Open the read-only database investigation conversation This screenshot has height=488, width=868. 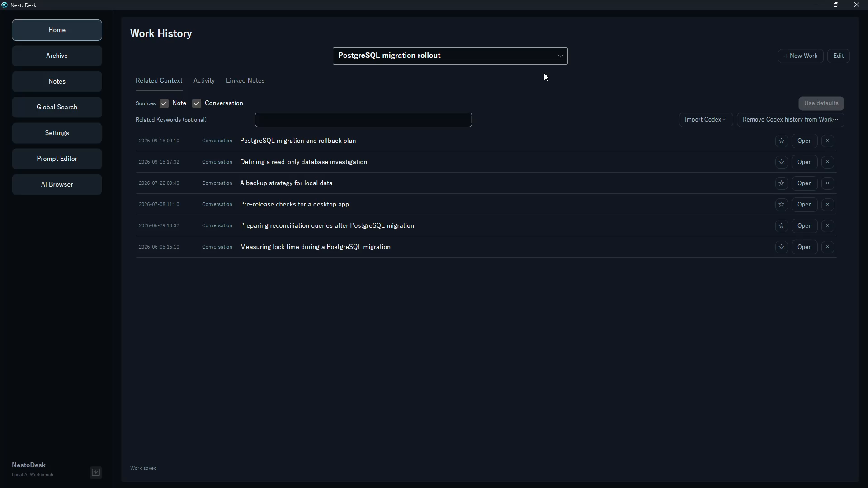804,162
